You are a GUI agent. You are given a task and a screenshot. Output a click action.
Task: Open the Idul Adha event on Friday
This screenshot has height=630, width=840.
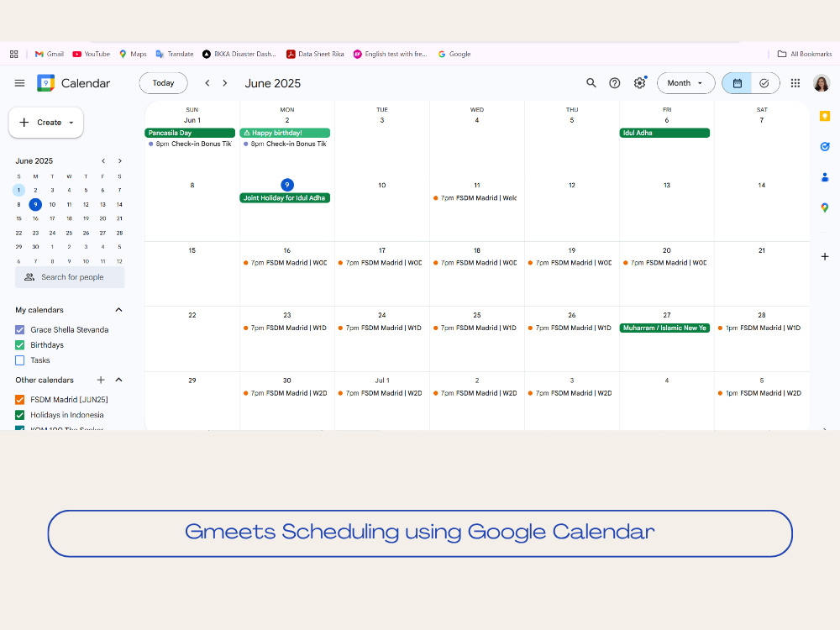tap(664, 133)
